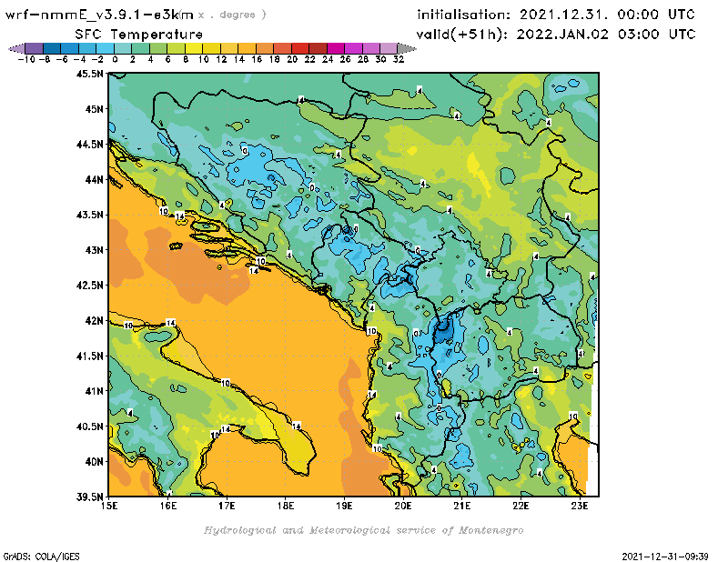Select the "40N" latitude axis label
The height and width of the screenshot is (562, 728).
94,462
